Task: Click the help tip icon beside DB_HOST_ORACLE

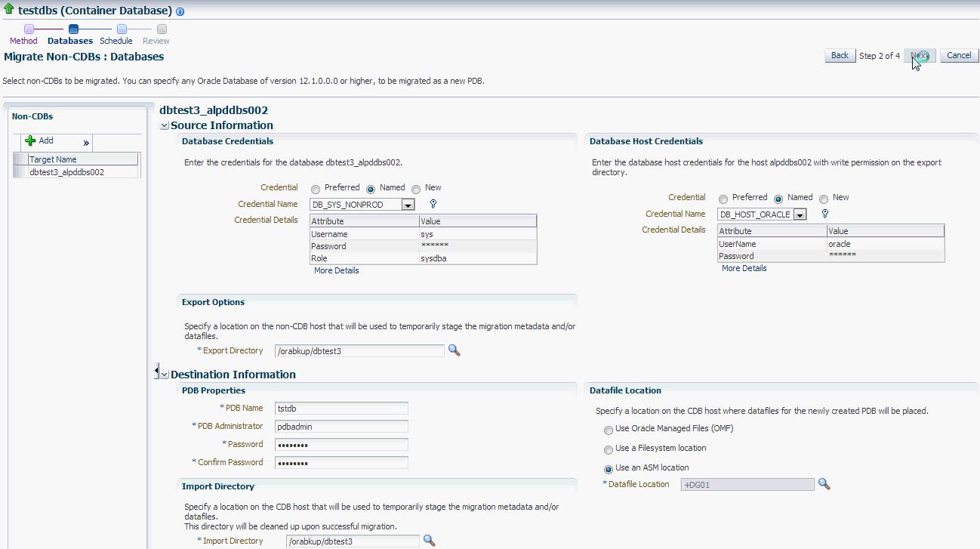Action: [x=824, y=214]
